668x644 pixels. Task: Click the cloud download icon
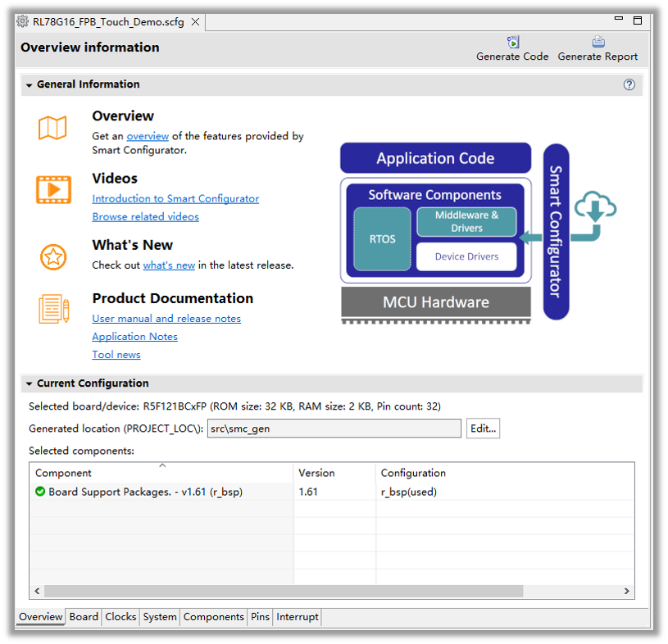click(x=594, y=207)
